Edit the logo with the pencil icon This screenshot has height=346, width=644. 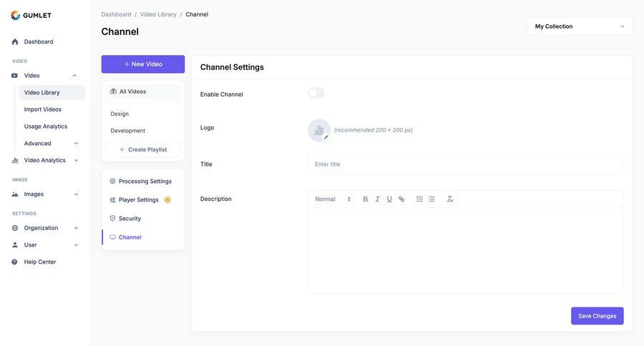(326, 137)
